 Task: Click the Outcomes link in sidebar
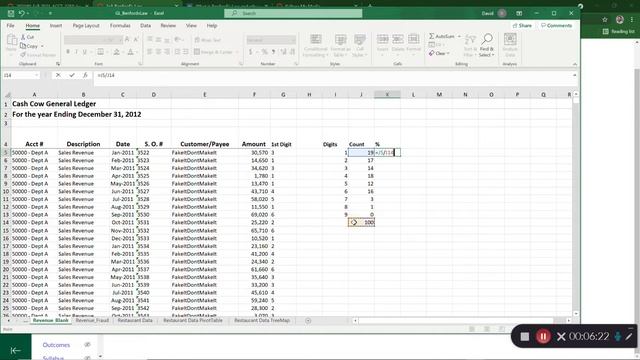[56, 345]
